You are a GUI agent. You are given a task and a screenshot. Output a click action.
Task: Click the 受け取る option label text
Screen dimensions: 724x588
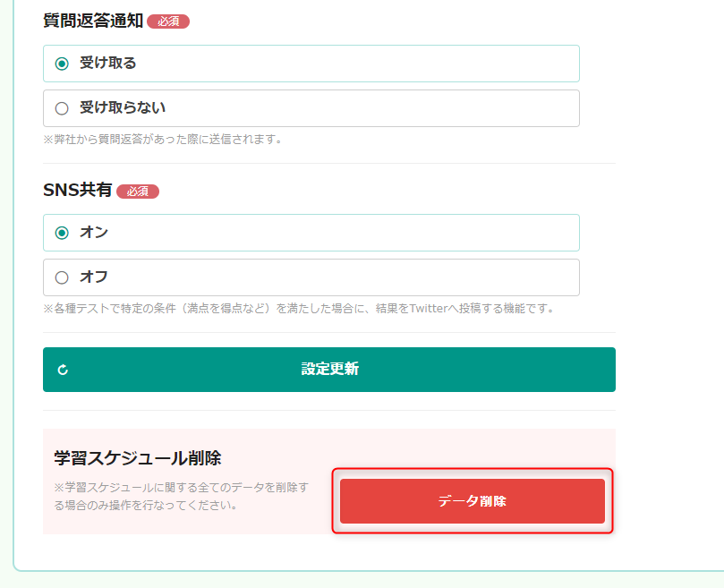pyautogui.click(x=108, y=63)
